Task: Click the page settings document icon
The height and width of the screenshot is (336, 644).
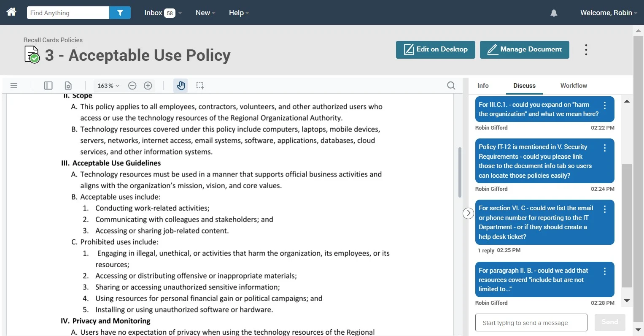Action: (x=68, y=86)
